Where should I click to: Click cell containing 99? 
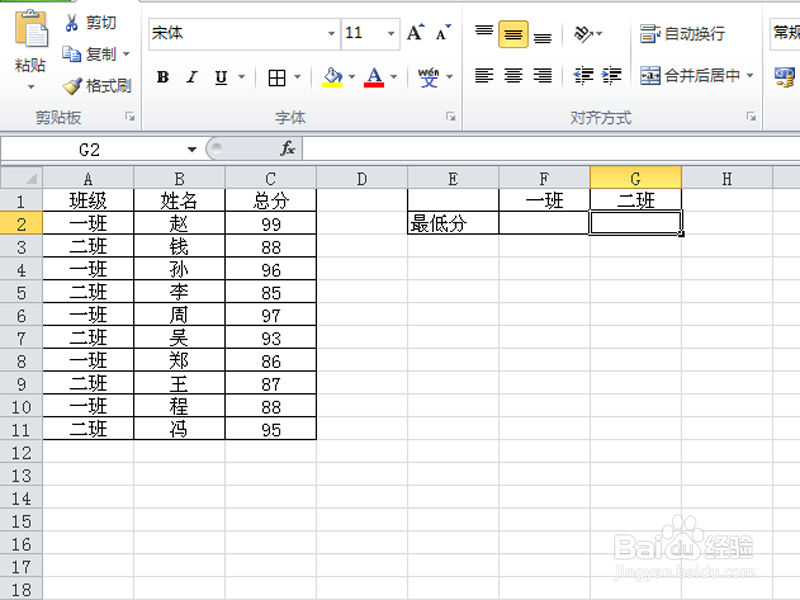click(271, 224)
